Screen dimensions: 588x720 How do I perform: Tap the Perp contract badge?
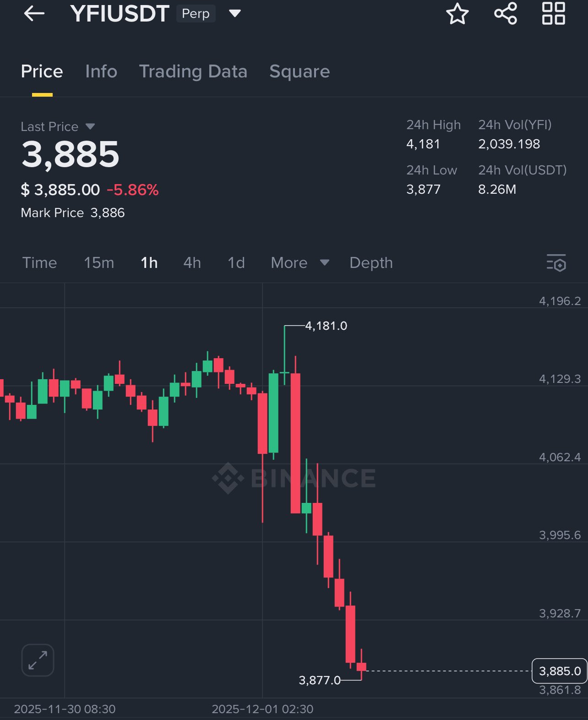196,14
